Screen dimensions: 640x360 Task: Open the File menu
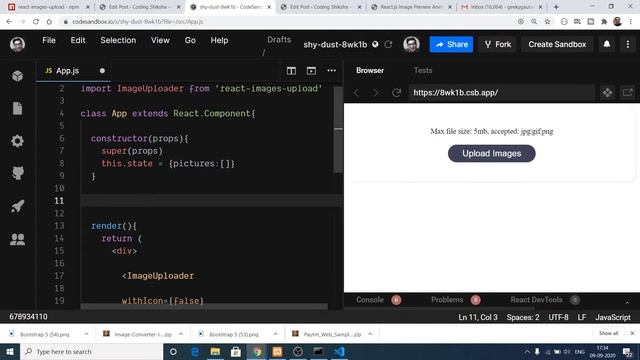click(x=49, y=40)
